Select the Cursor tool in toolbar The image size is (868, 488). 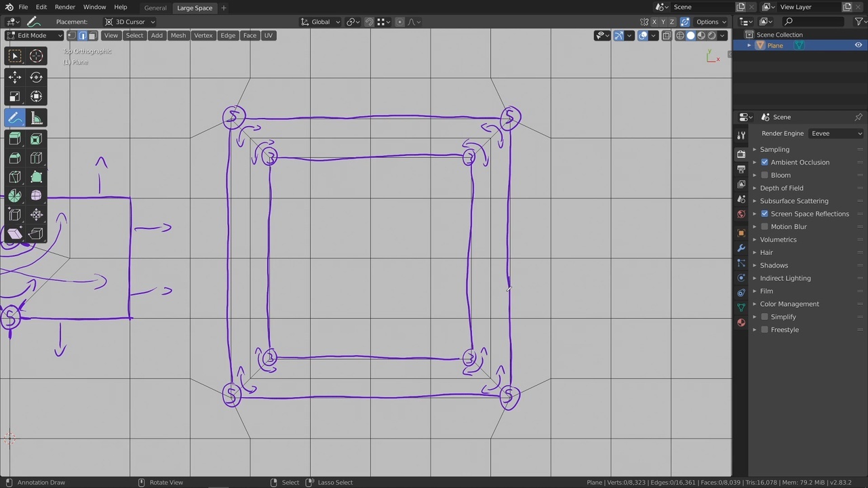click(x=36, y=56)
